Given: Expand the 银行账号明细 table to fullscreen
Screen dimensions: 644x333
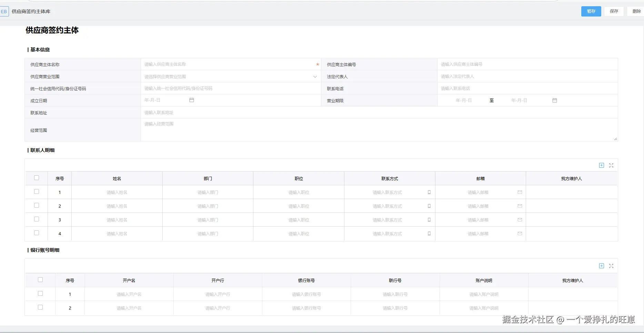Looking at the screenshot, I should coord(611,266).
